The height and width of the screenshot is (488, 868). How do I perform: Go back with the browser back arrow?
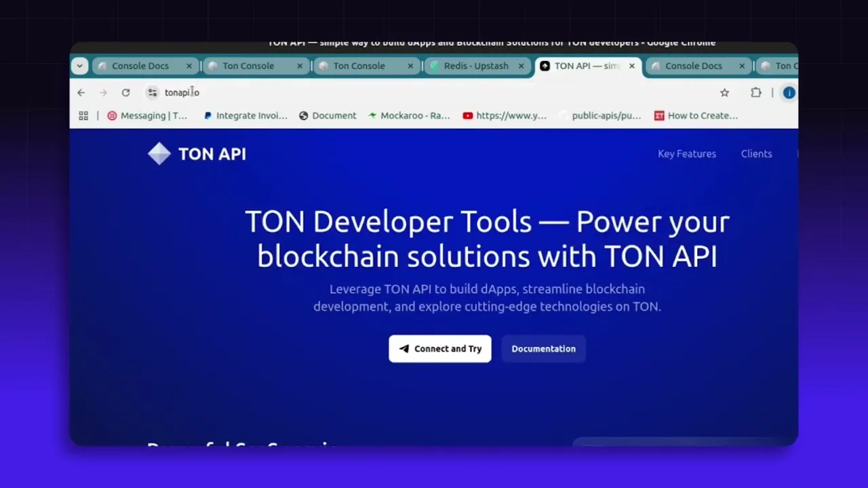point(81,92)
